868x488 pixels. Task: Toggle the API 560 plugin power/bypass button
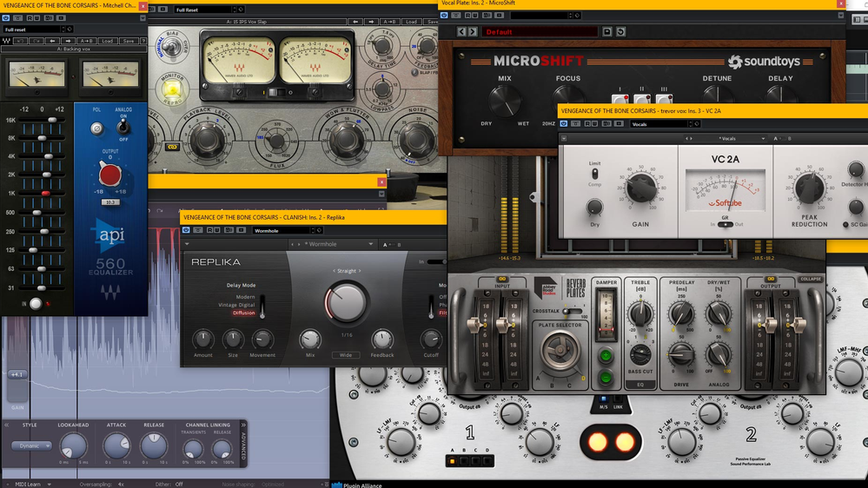pos(6,18)
